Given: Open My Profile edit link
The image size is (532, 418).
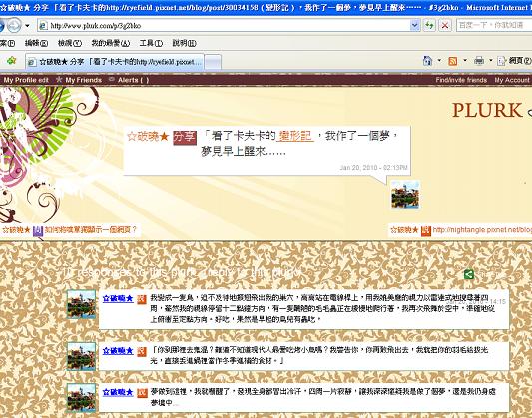Looking at the screenshot, I should click(x=26, y=80).
